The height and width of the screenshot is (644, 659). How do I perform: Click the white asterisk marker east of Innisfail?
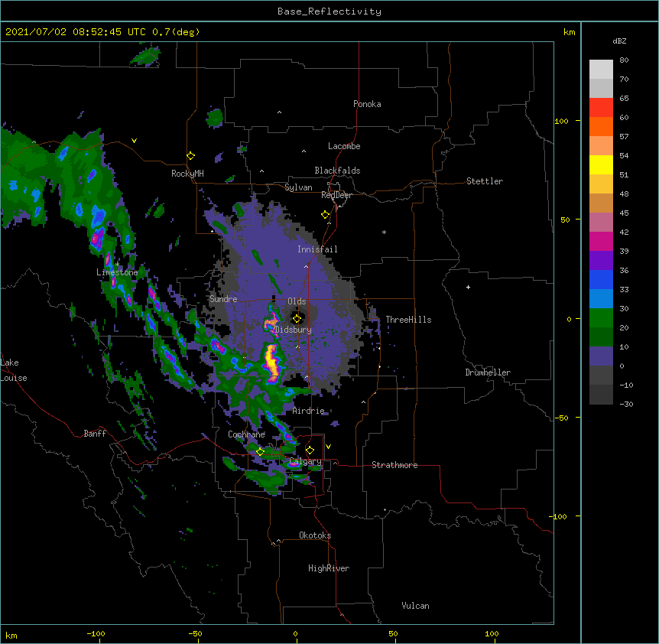[x=384, y=233]
